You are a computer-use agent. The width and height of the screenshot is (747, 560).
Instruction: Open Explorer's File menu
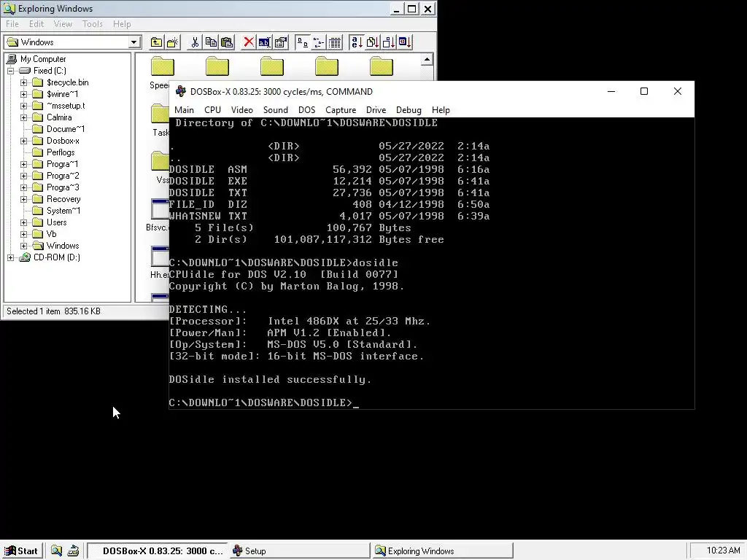(12, 24)
